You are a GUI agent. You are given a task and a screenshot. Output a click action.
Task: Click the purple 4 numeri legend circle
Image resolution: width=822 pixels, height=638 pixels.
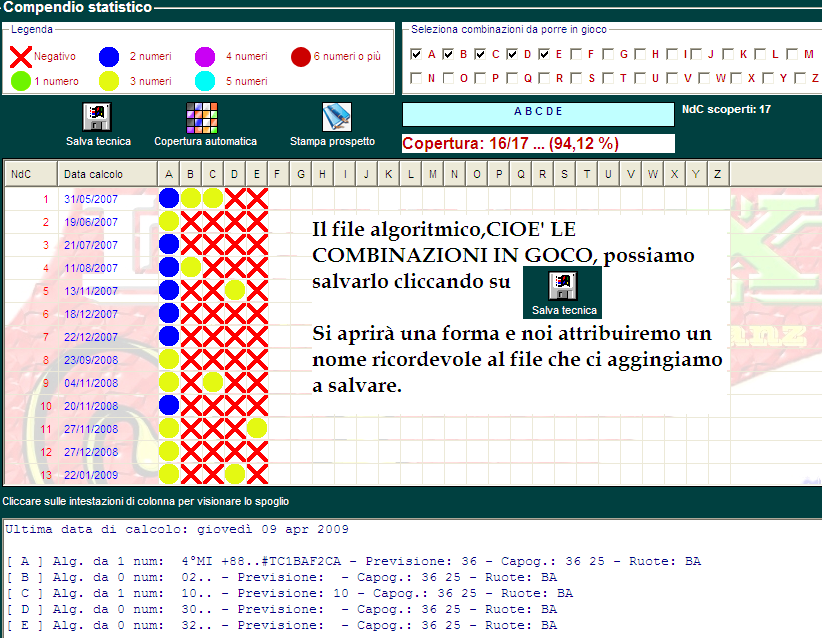205,57
